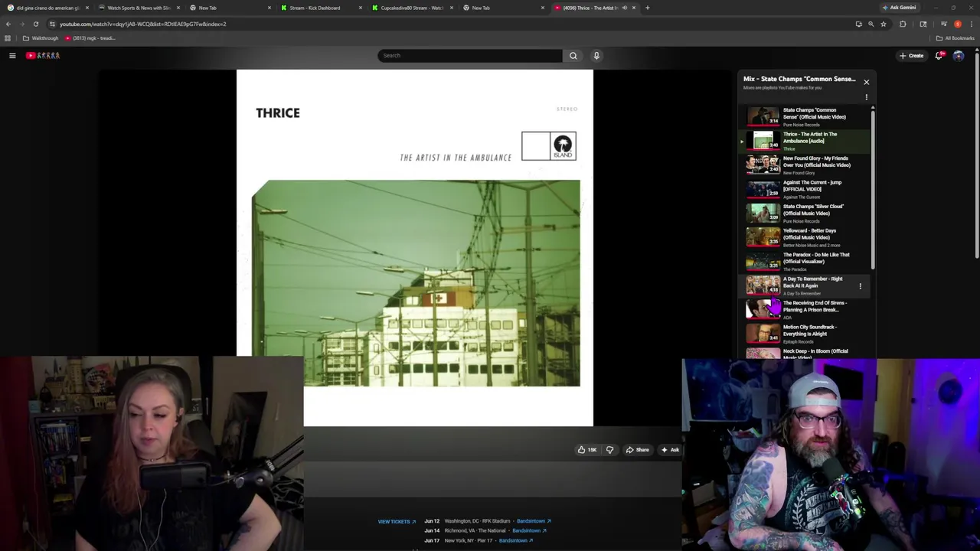Image resolution: width=980 pixels, height=551 pixels.
Task: Dislike the video with thumbs-down icon
Action: [x=609, y=450]
